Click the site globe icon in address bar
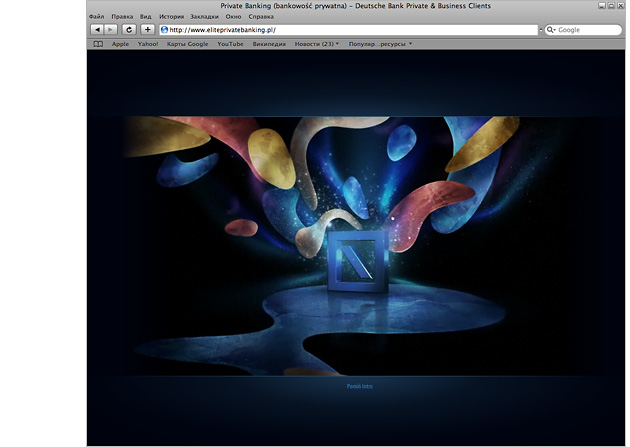 click(164, 30)
